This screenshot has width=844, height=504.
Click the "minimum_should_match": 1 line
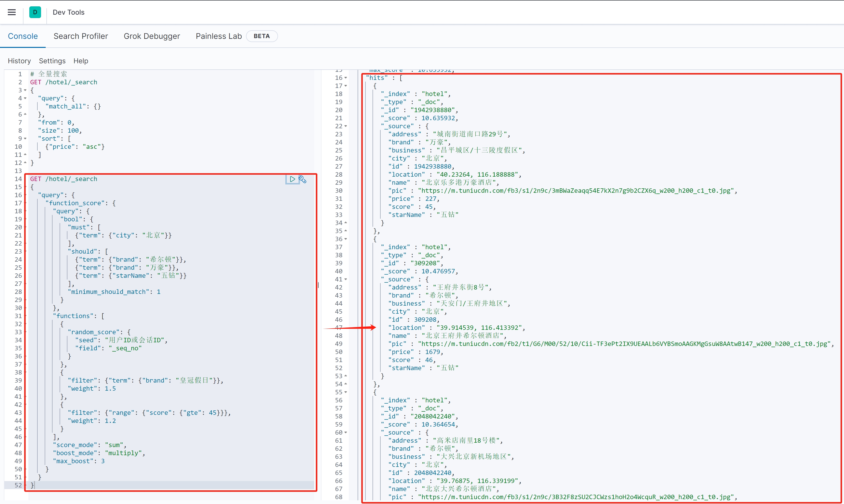click(114, 292)
